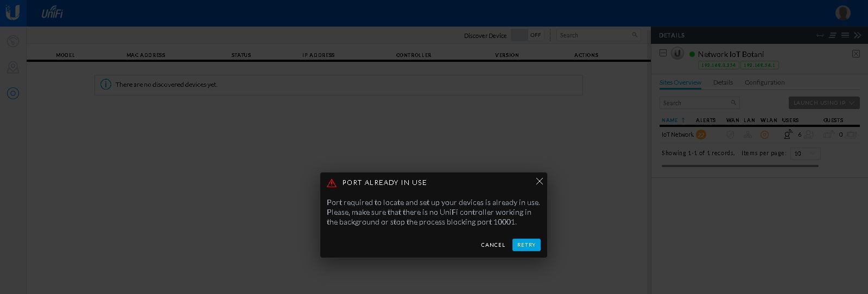The width and height of the screenshot is (868, 294).
Task: Click Retry in the port error dialog
Action: [526, 245]
